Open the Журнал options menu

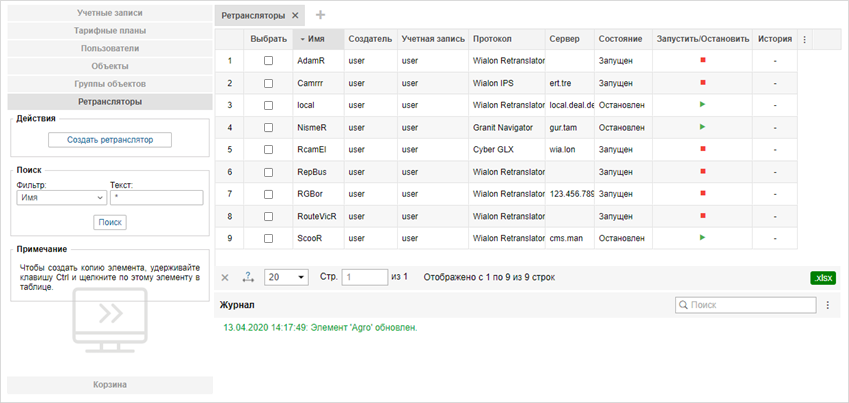coord(827,306)
